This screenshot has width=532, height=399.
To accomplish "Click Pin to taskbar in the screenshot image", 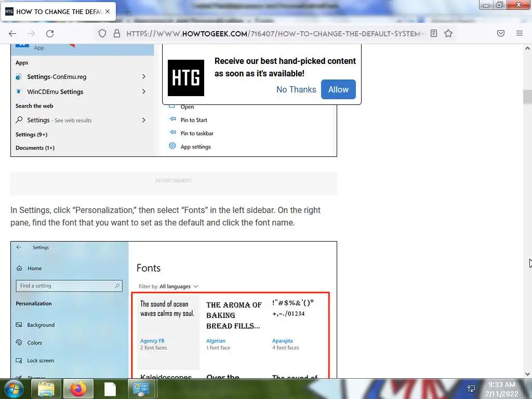I will point(197,134).
